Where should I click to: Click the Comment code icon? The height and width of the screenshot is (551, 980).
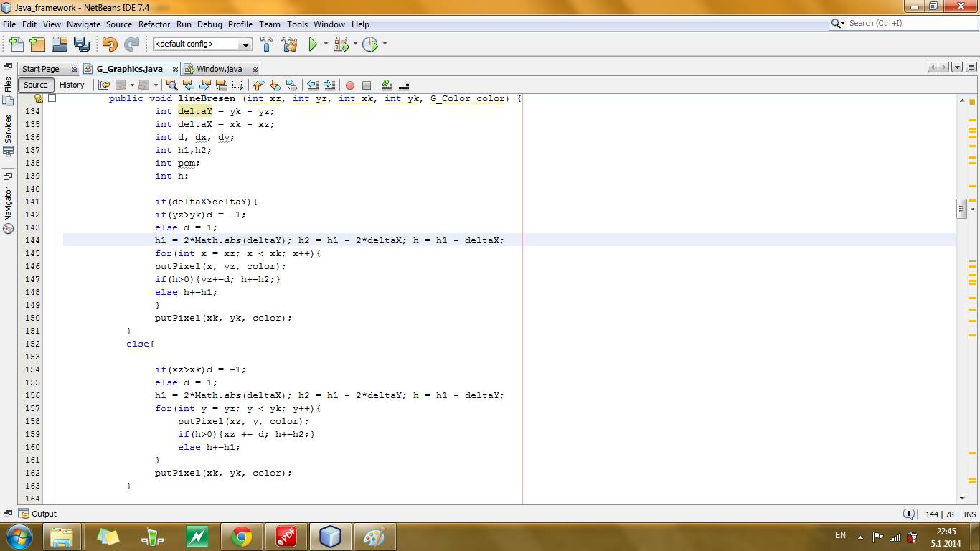387,85
